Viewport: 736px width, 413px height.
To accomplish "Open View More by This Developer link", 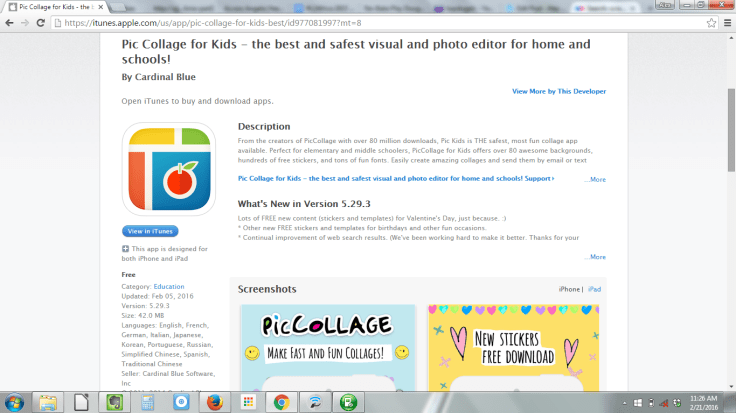I will (558, 91).
